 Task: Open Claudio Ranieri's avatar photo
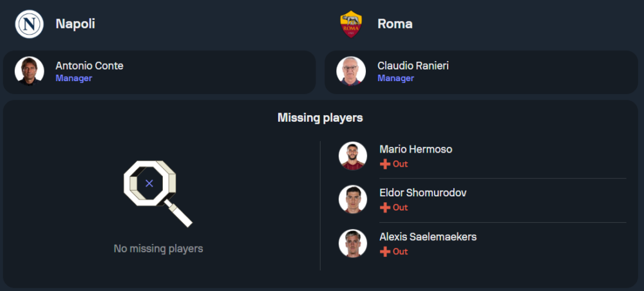pyautogui.click(x=352, y=71)
